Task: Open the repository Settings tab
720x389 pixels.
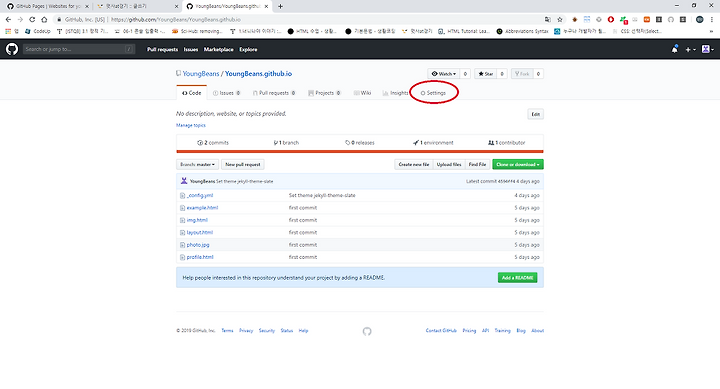Action: point(433,93)
